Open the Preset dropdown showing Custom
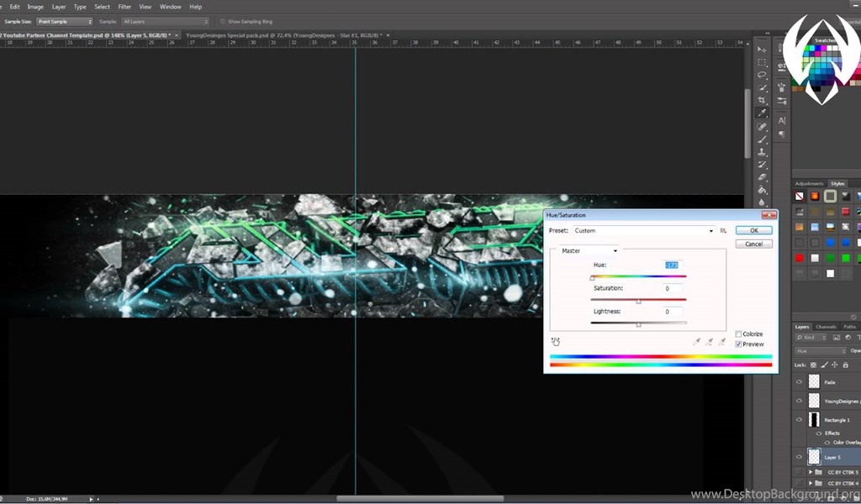 644,231
